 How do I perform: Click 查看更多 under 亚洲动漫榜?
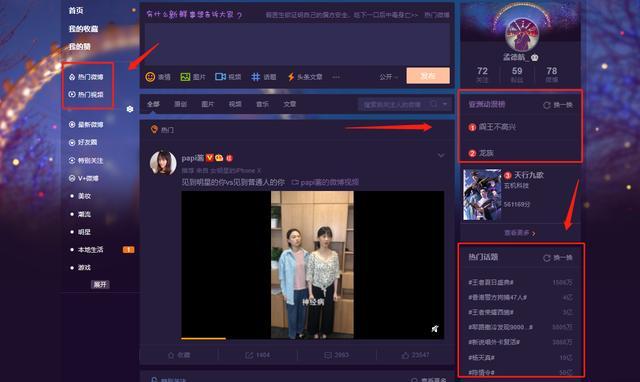(x=520, y=233)
